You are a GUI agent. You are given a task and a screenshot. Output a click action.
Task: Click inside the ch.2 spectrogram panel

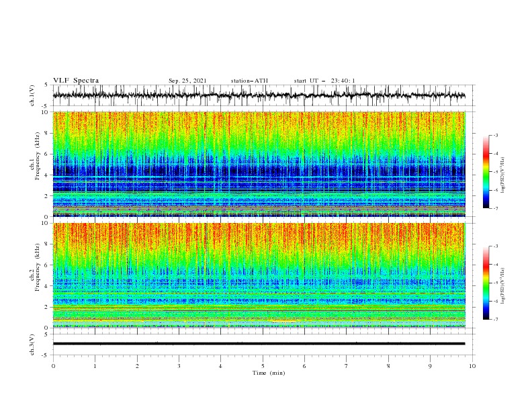tap(259, 275)
